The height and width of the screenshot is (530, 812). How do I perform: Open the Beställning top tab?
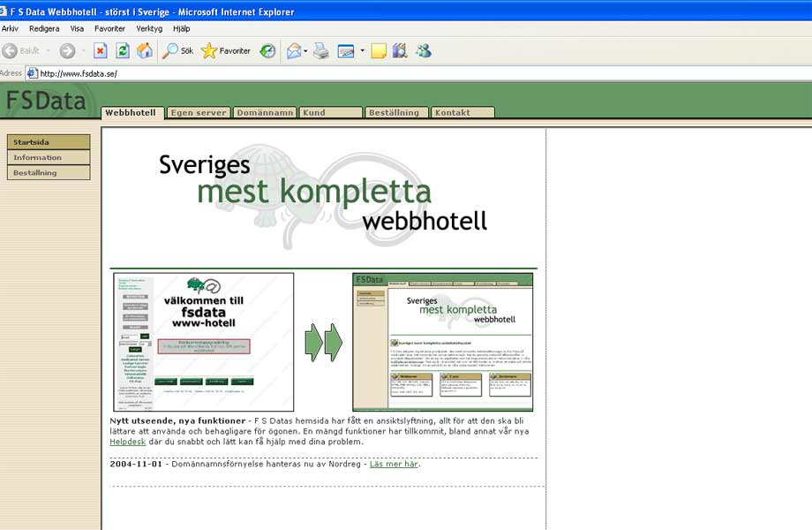coord(396,112)
